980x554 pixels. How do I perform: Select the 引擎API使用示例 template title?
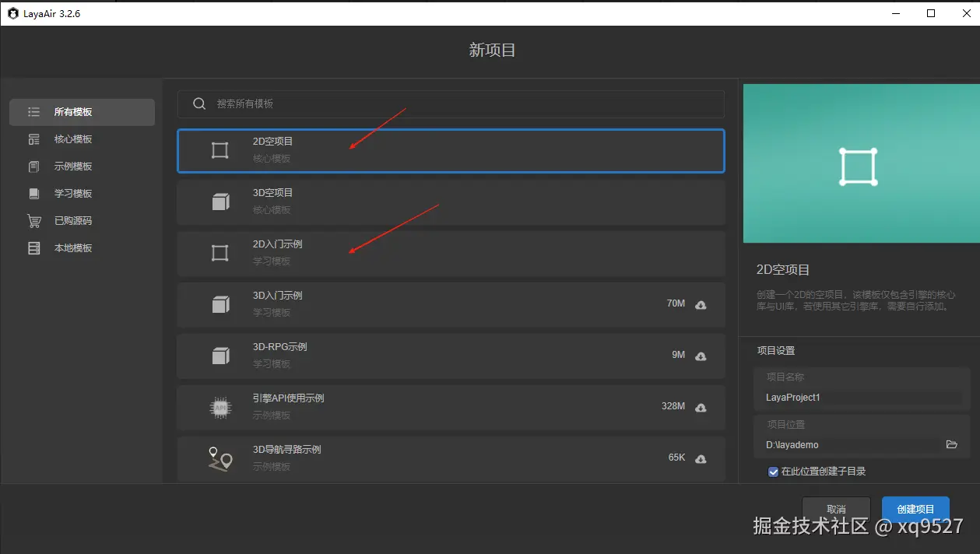(288, 398)
